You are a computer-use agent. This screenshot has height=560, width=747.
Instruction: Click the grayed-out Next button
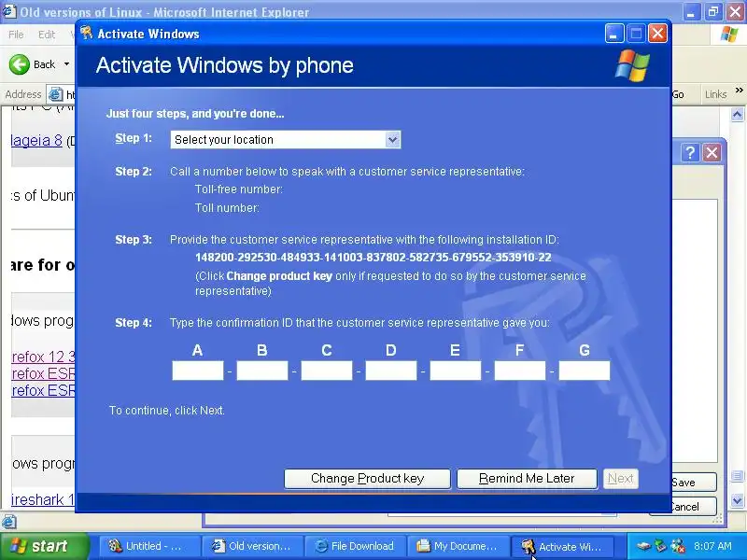(x=621, y=479)
